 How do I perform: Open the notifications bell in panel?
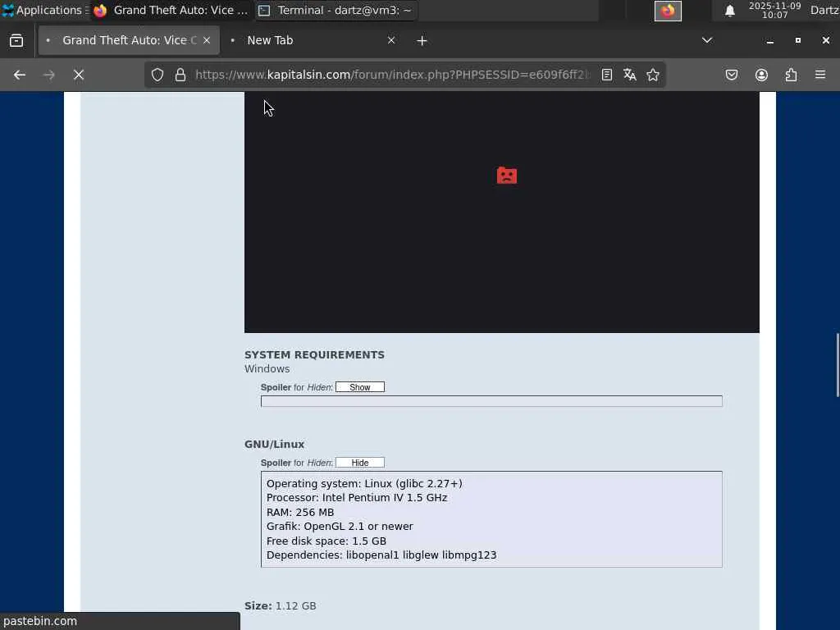click(729, 11)
